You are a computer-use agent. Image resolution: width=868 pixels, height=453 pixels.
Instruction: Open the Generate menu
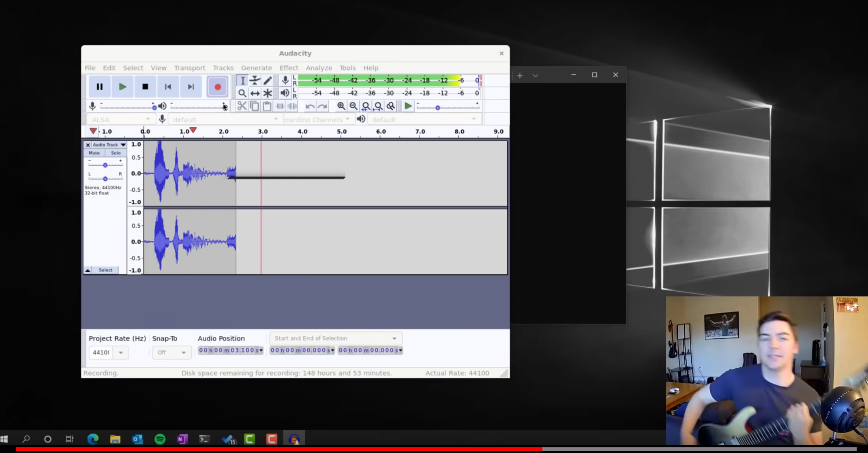click(256, 68)
